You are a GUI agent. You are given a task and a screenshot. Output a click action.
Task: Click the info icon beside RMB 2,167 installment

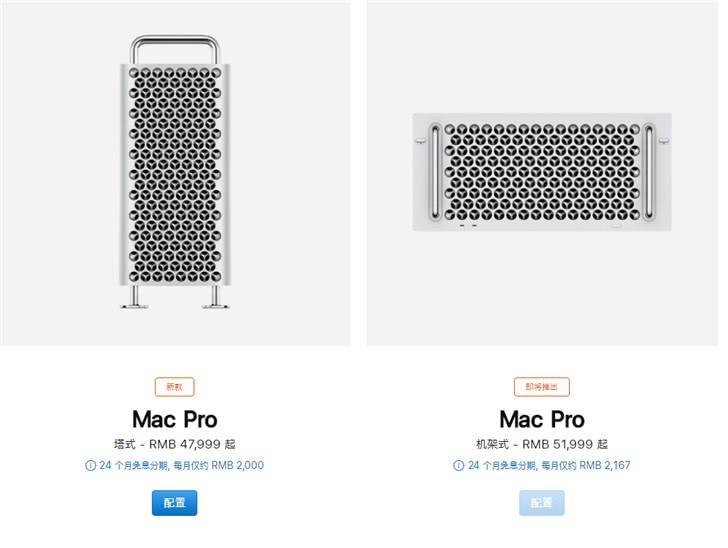[457, 465]
